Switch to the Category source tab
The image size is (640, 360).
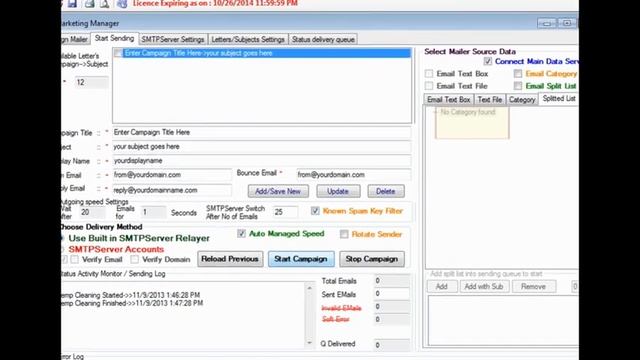click(x=522, y=100)
